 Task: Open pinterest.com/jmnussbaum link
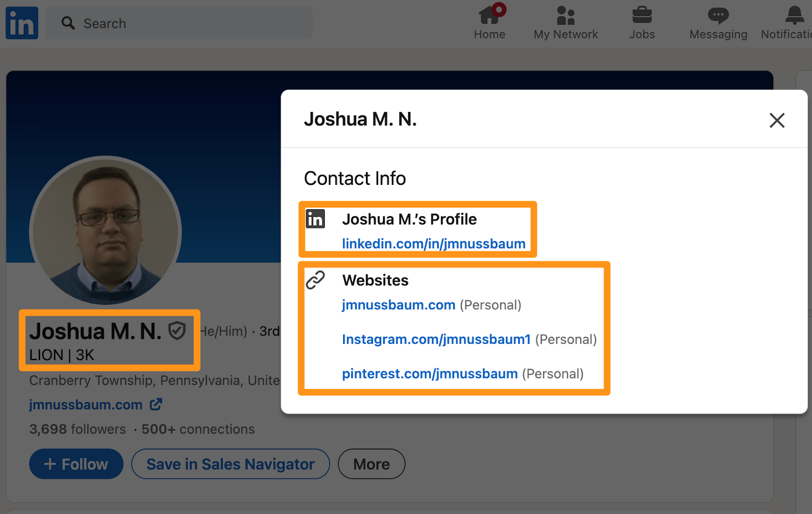point(429,374)
